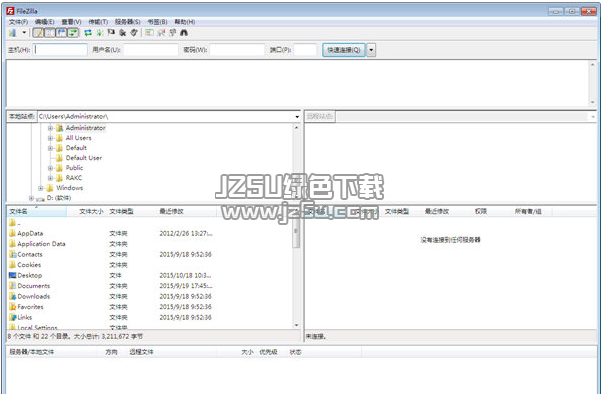The width and height of the screenshot is (601, 394).
Task: Select the Favorites folder icon
Action: 12,307
